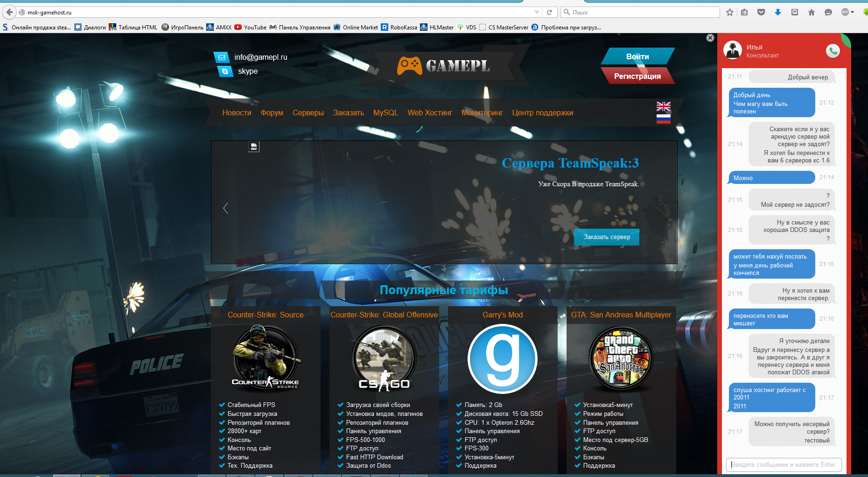Click the Заказать сервер button
This screenshot has height=477, width=868.
[607, 237]
